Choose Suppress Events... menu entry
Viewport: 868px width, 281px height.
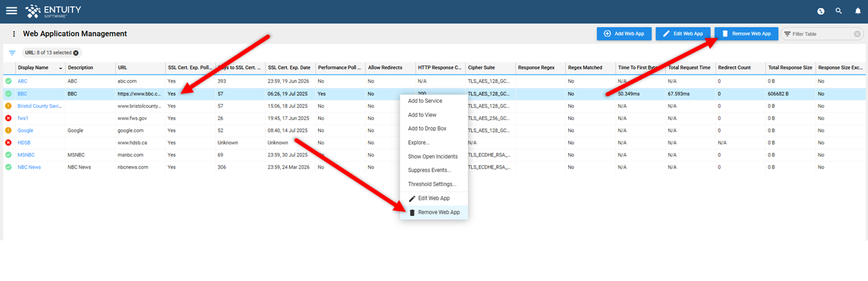[434, 170]
